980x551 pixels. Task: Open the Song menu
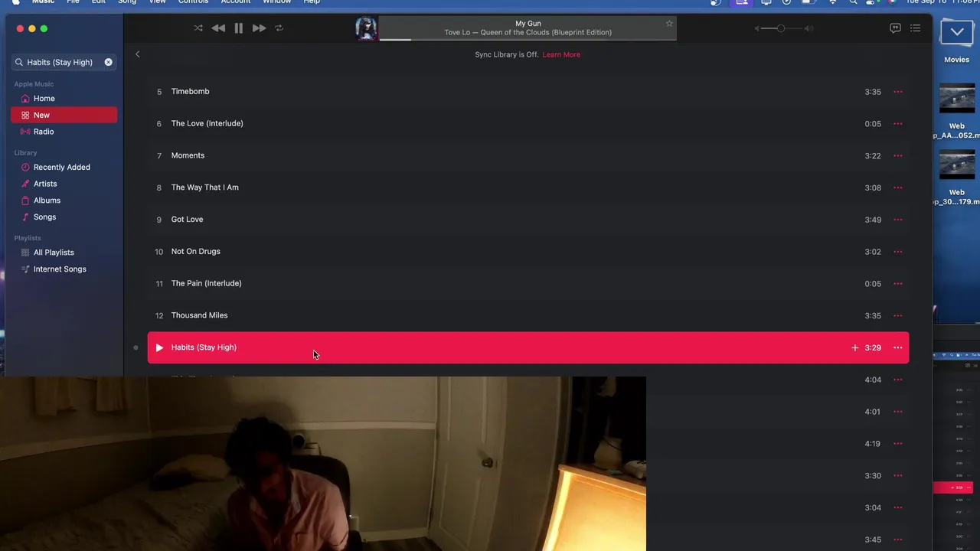click(x=127, y=2)
